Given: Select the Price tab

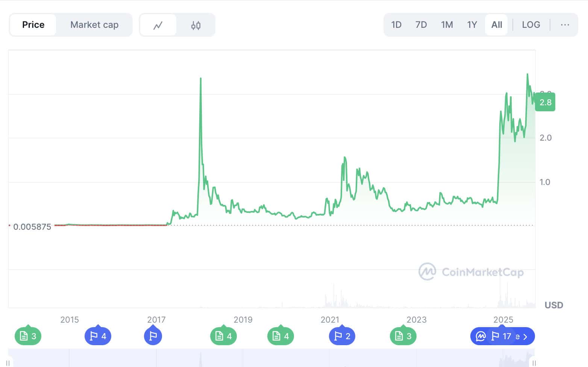Looking at the screenshot, I should [33, 25].
